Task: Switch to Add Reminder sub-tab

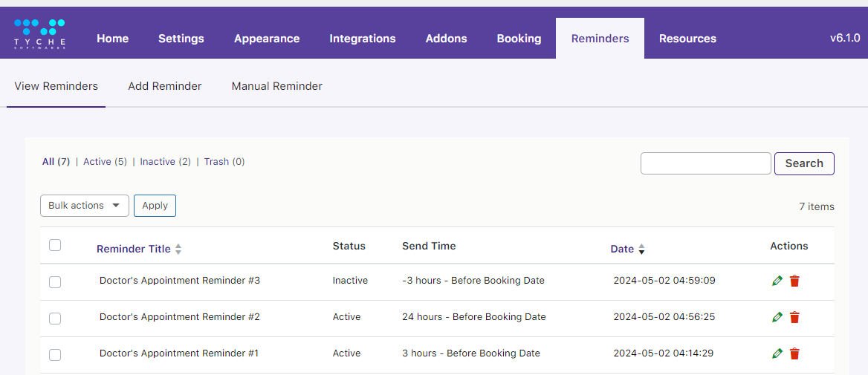Action: coord(165,86)
